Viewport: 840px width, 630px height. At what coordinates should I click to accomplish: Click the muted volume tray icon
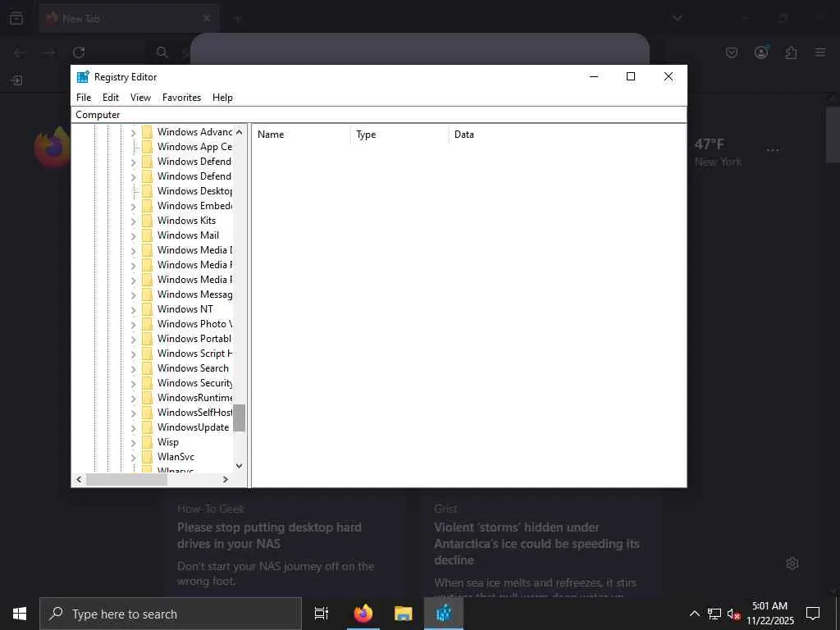coord(733,614)
